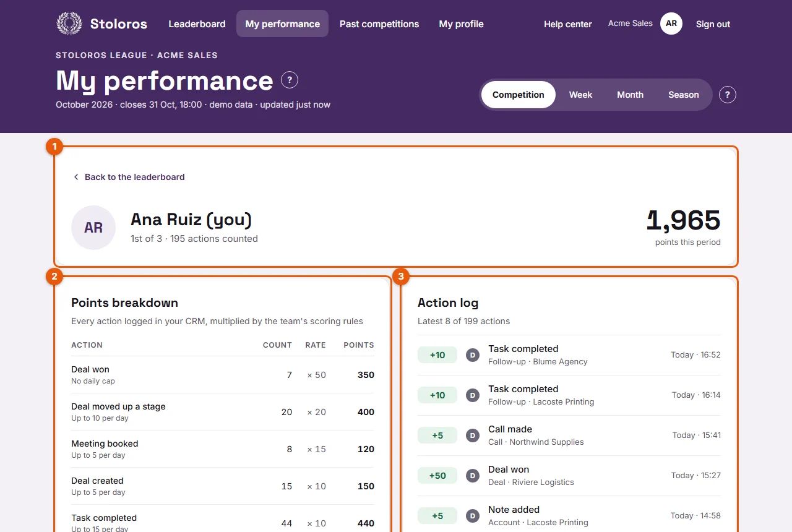Open the Past competitions tab
This screenshot has width=792, height=532.
(x=379, y=24)
